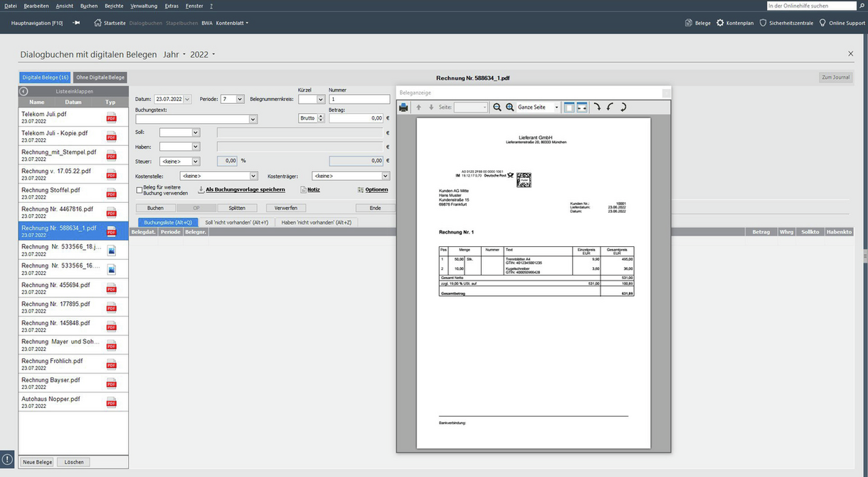Rotate the document counter-clockwise

(610, 108)
